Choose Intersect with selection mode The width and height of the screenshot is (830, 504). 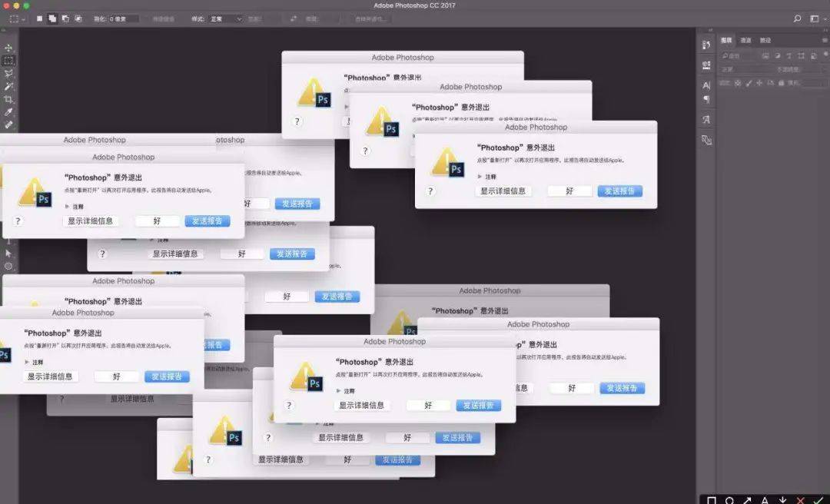pyautogui.click(x=78, y=18)
